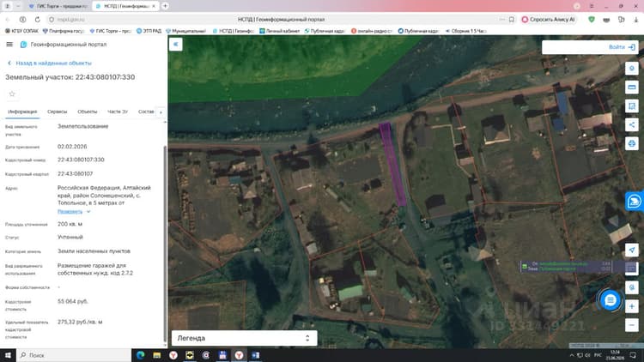The image size is (644, 362).
Task: Expand the Легенда panel
Action: pos(245,338)
